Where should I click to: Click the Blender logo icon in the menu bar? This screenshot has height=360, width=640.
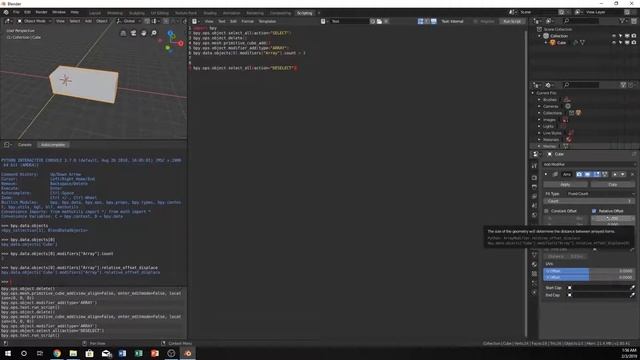(x=6, y=12)
